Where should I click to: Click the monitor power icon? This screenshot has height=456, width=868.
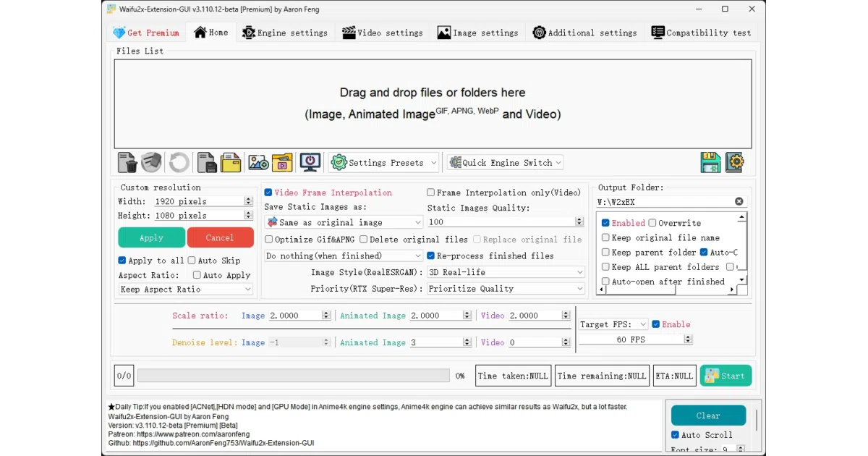(310, 162)
